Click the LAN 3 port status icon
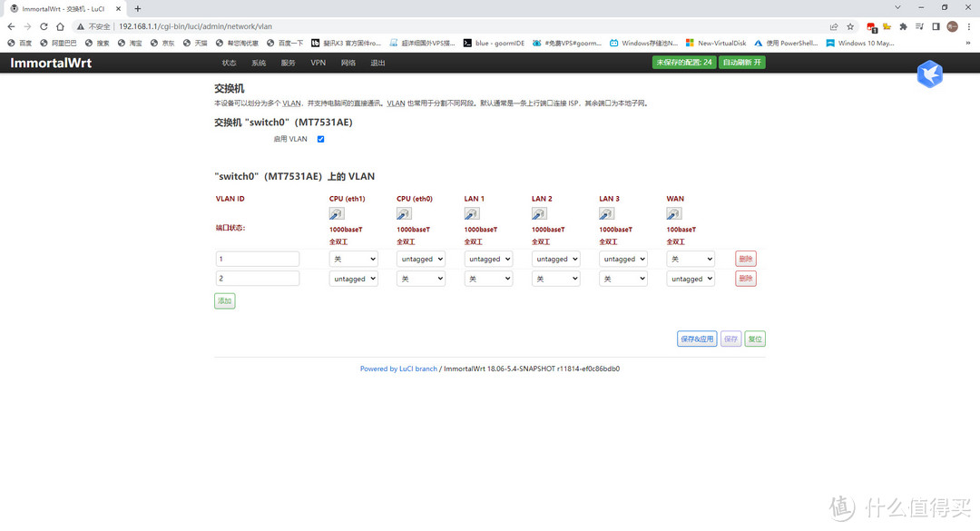980x531 pixels. pyautogui.click(x=606, y=214)
